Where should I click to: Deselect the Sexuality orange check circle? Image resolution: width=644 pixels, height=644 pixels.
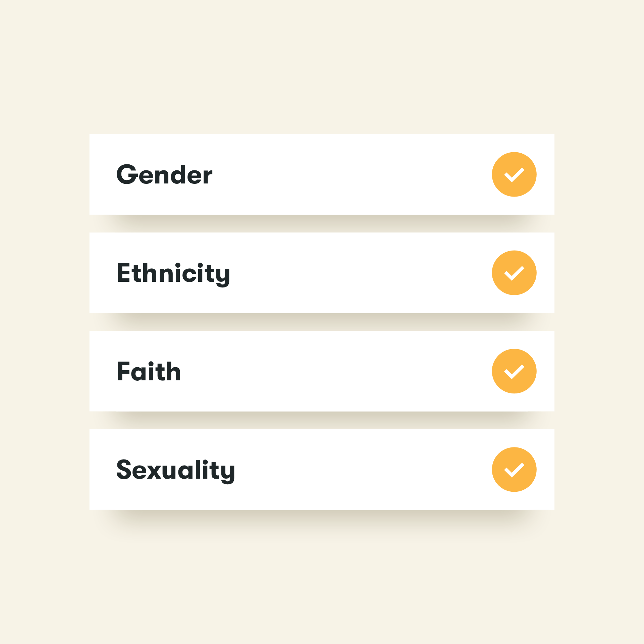514,469
